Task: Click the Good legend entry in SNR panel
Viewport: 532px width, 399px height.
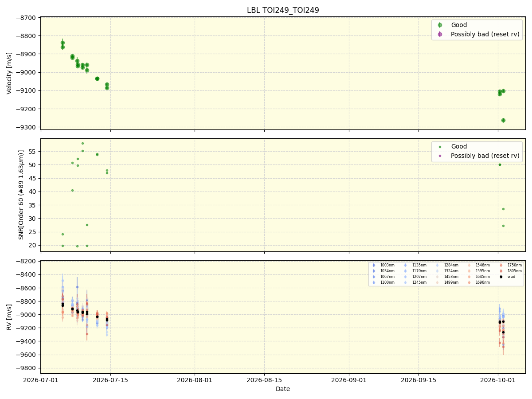Action: coord(459,146)
